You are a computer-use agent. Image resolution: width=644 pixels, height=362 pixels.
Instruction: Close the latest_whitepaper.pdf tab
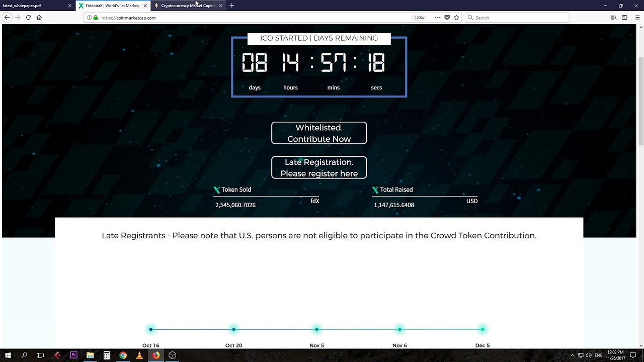[70, 6]
